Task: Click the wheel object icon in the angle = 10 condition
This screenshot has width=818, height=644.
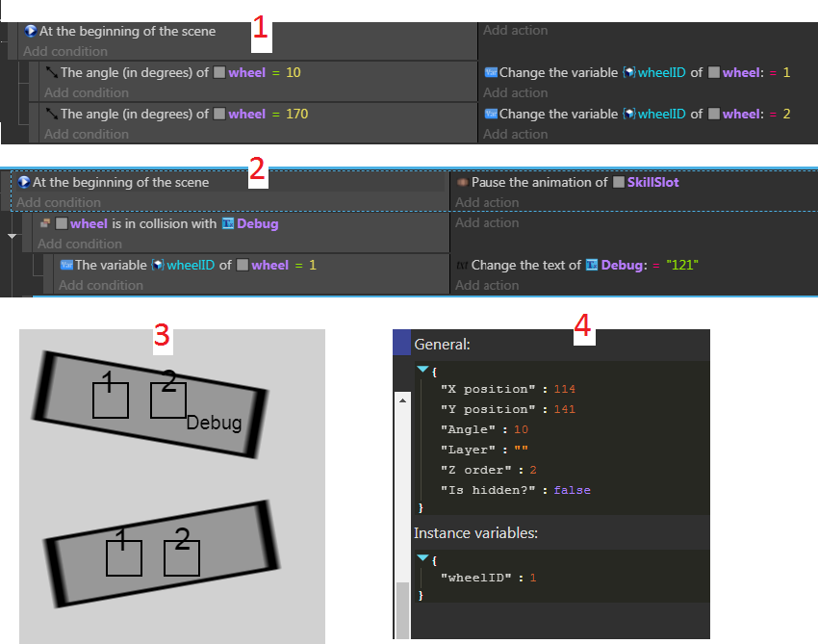Action: point(219,72)
